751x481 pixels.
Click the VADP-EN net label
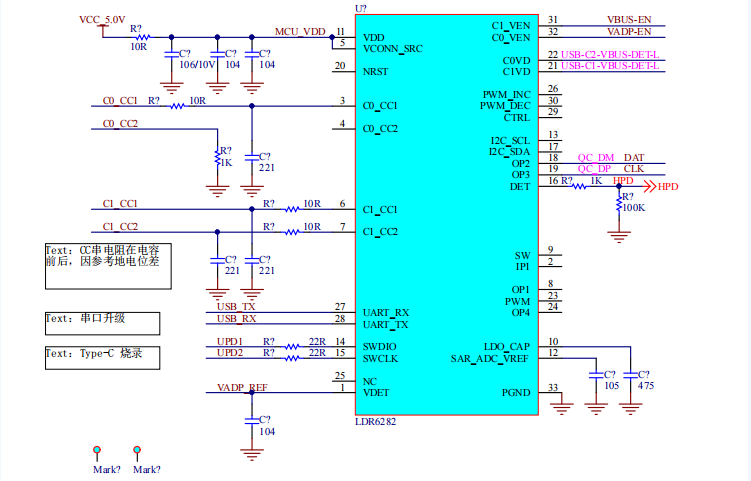coord(629,32)
